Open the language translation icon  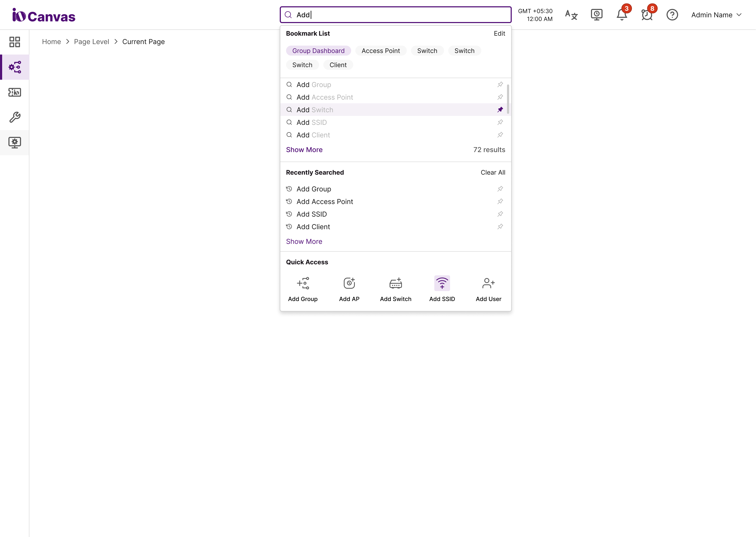coord(571,15)
